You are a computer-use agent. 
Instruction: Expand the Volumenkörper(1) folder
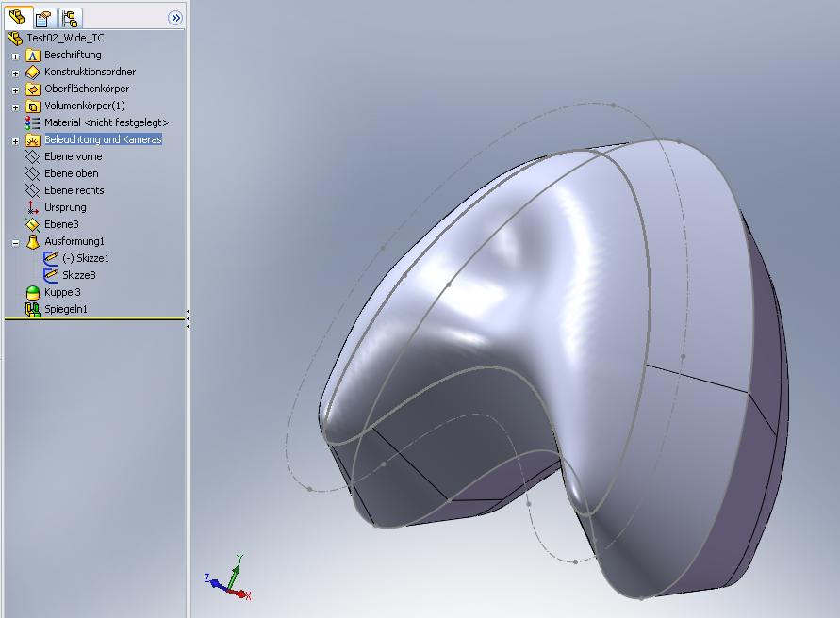point(15,107)
